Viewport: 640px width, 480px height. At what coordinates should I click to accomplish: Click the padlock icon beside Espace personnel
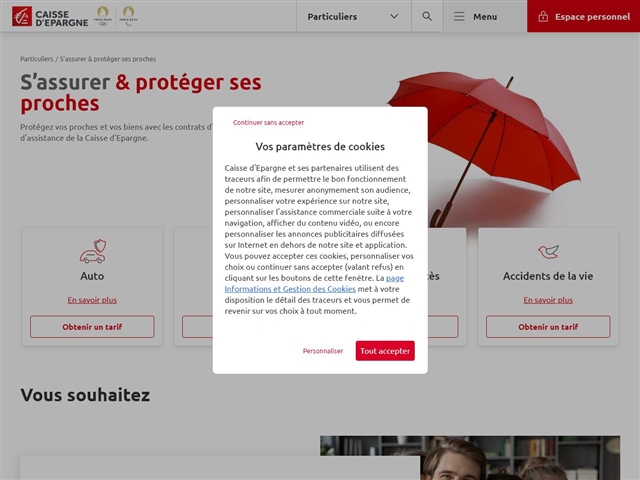point(543,17)
